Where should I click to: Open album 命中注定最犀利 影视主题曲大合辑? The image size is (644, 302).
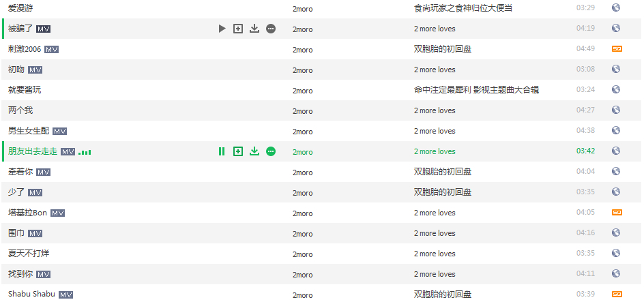click(x=476, y=90)
